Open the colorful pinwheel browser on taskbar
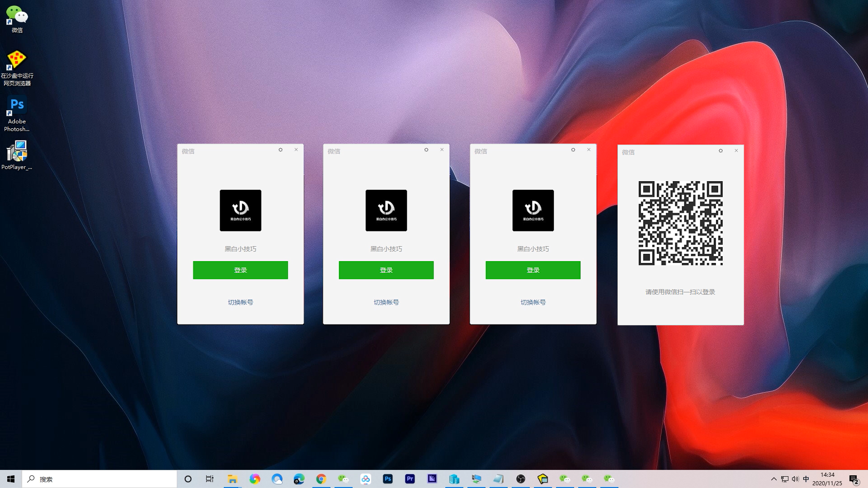 [255, 479]
